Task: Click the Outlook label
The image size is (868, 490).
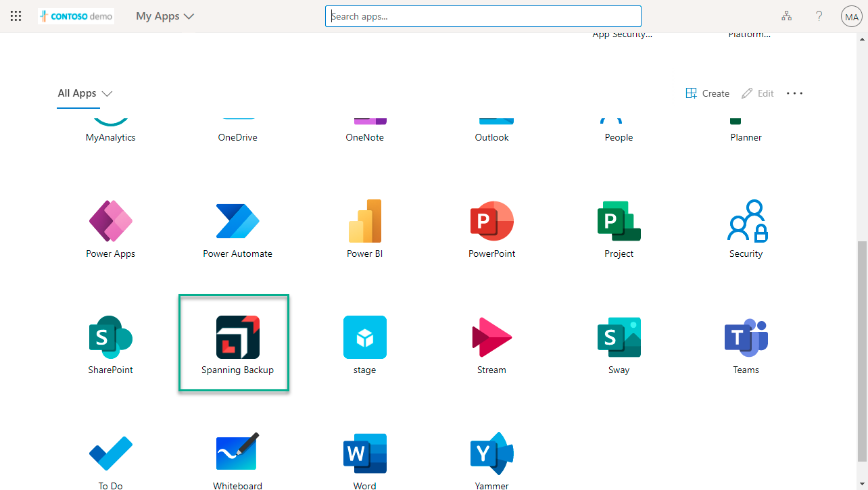Action: (x=492, y=137)
